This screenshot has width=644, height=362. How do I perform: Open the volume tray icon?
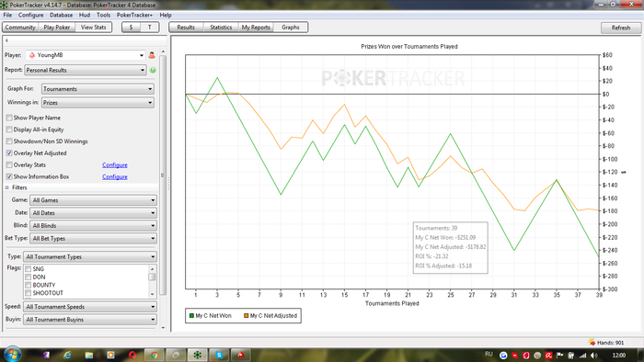[594, 356]
